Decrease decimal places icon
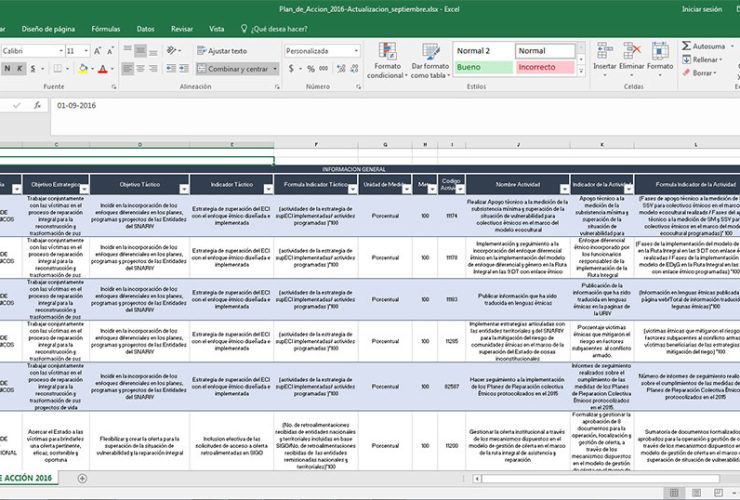 click(x=354, y=69)
